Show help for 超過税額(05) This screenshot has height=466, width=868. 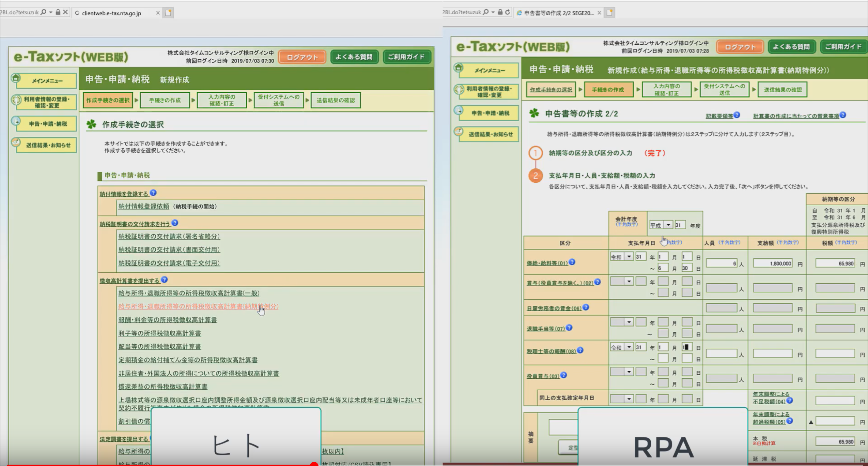click(790, 421)
